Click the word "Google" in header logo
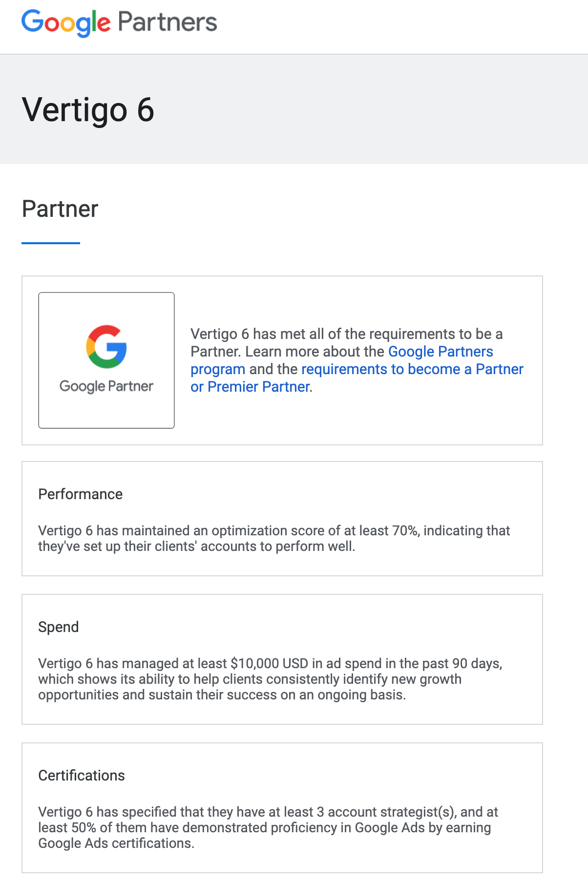 pyautogui.click(x=66, y=22)
